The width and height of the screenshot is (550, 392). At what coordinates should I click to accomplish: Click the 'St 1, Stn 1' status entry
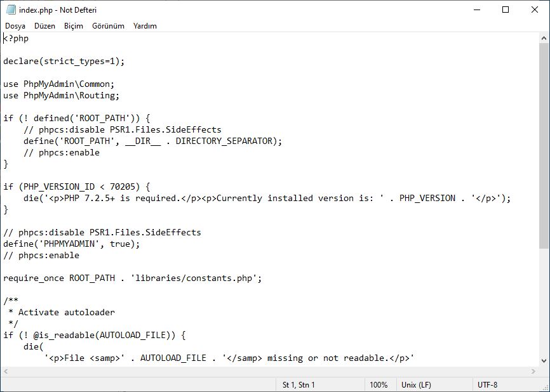[x=298, y=384]
